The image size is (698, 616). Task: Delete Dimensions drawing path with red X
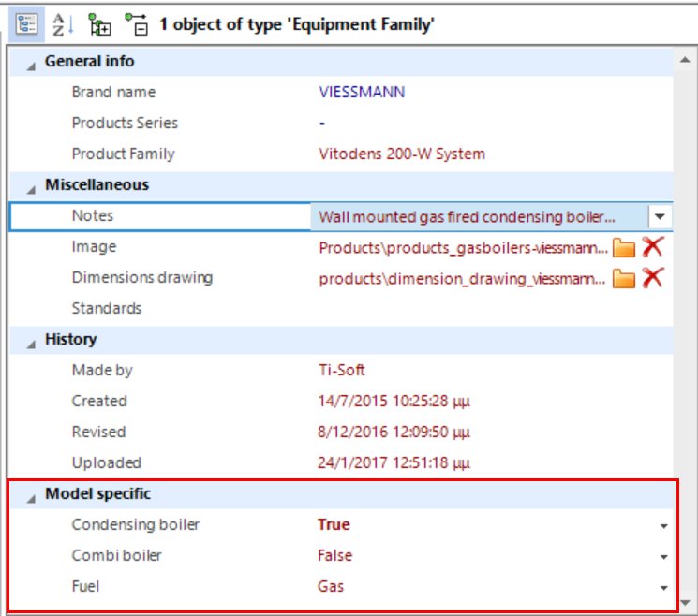(653, 278)
